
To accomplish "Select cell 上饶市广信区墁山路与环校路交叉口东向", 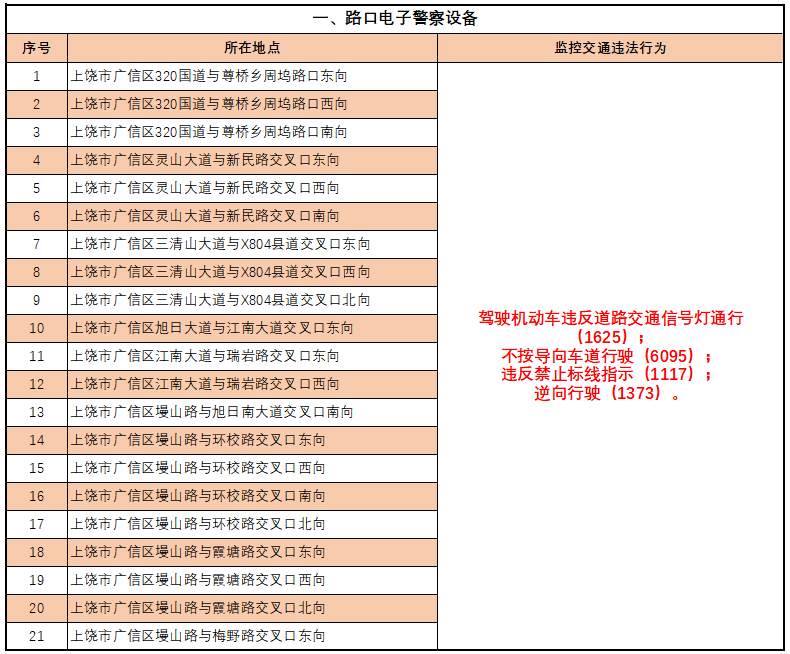I will pos(252,440).
